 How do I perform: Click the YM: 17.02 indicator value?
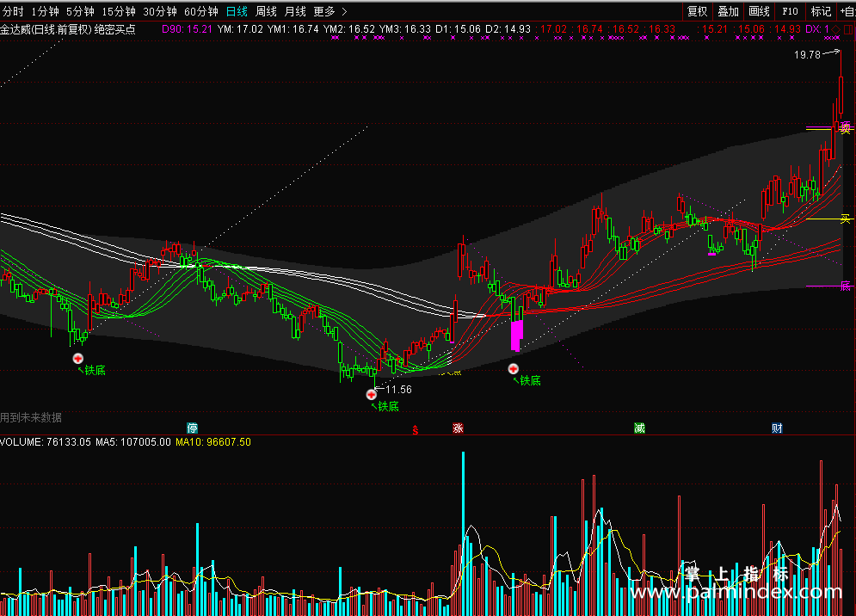pyautogui.click(x=240, y=29)
